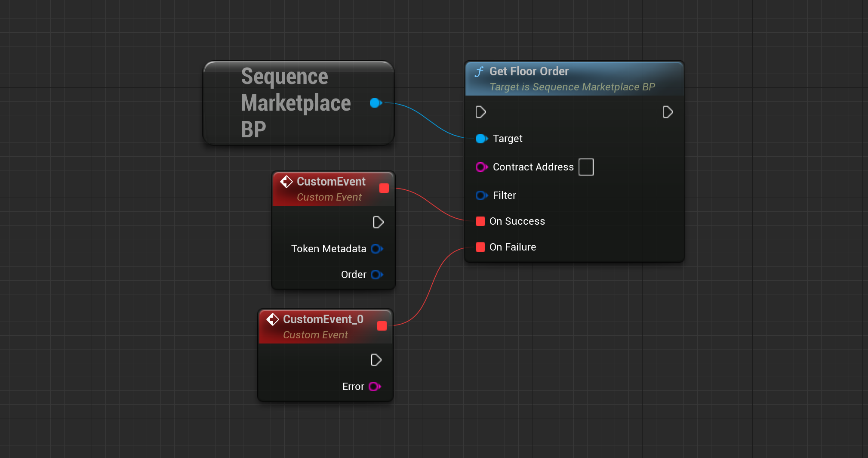Select the Get Floor Order node title
Image resolution: width=868 pixels, height=458 pixels.
click(529, 71)
